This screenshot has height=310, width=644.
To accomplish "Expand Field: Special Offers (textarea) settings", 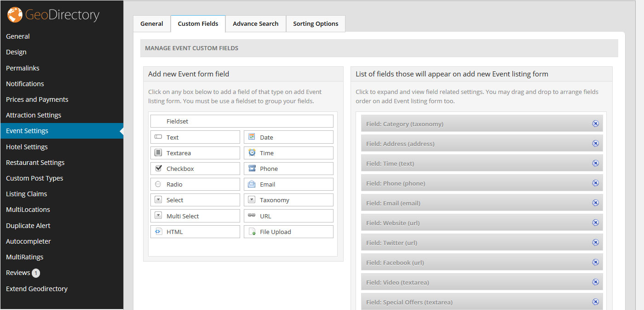I will tap(482, 302).
